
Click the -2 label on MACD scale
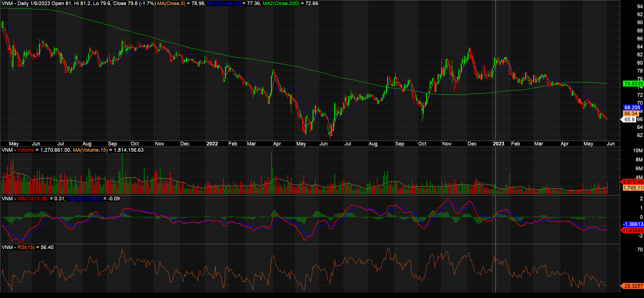[640, 236]
